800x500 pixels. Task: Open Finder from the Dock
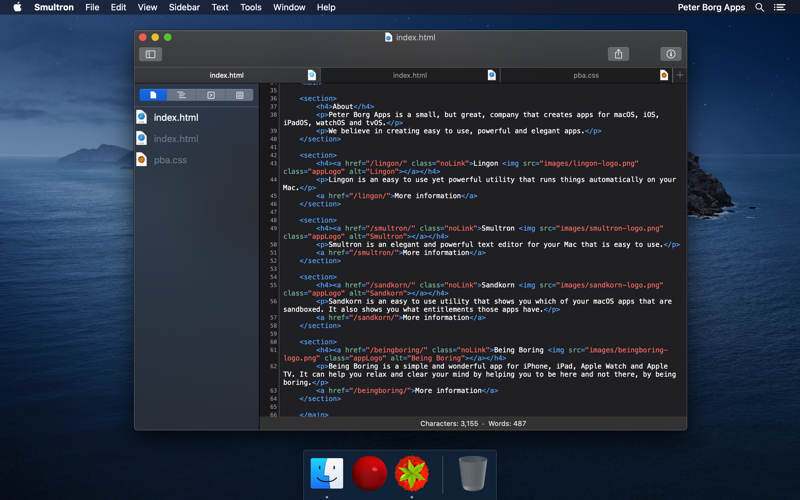point(327,473)
